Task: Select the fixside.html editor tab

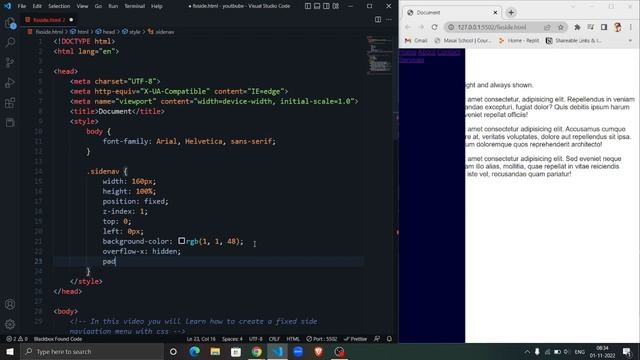Action: coord(47,20)
